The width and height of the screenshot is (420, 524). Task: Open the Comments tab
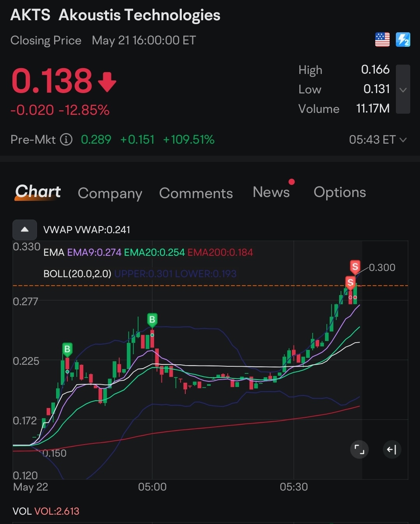tap(196, 193)
